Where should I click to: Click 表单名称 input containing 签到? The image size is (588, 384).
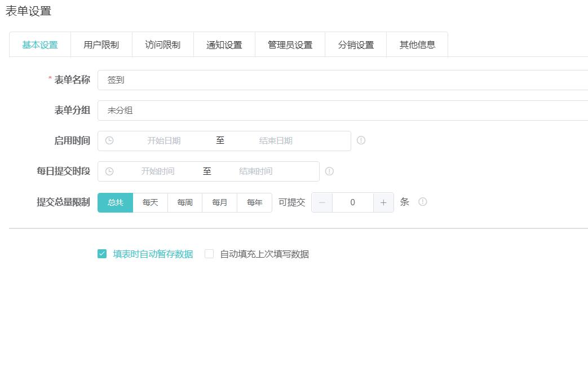coord(343,80)
